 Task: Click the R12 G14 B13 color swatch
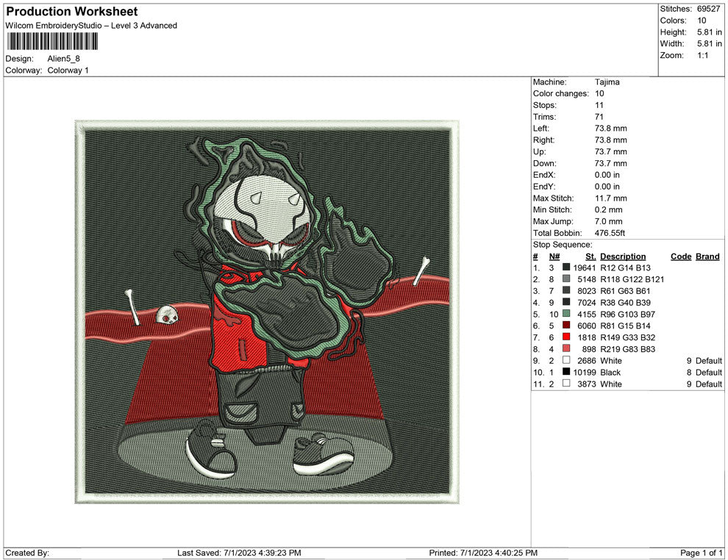coord(566,268)
